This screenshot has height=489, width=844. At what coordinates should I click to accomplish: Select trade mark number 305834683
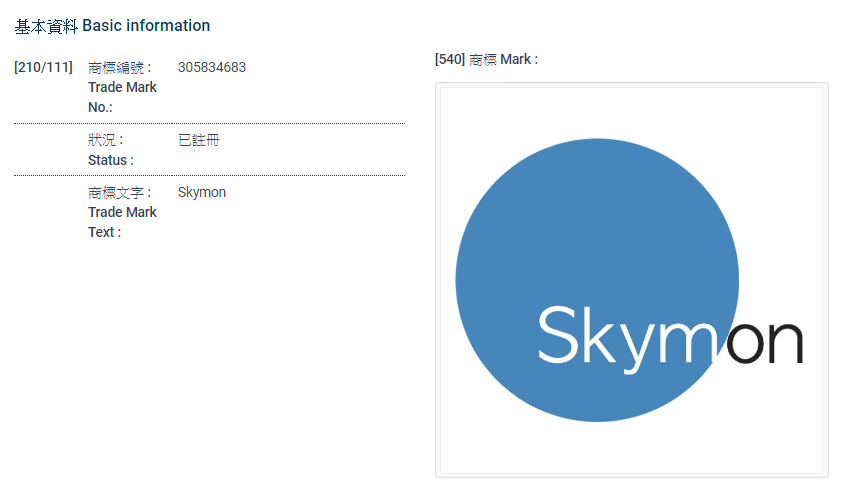211,68
